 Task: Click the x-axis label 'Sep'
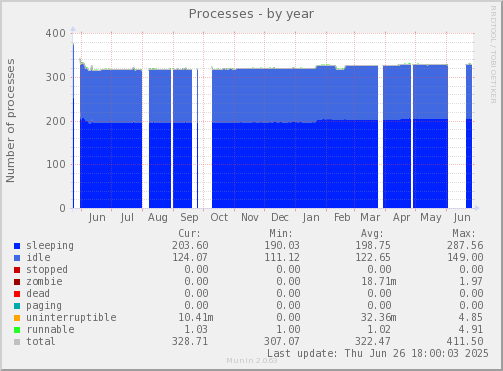click(189, 218)
